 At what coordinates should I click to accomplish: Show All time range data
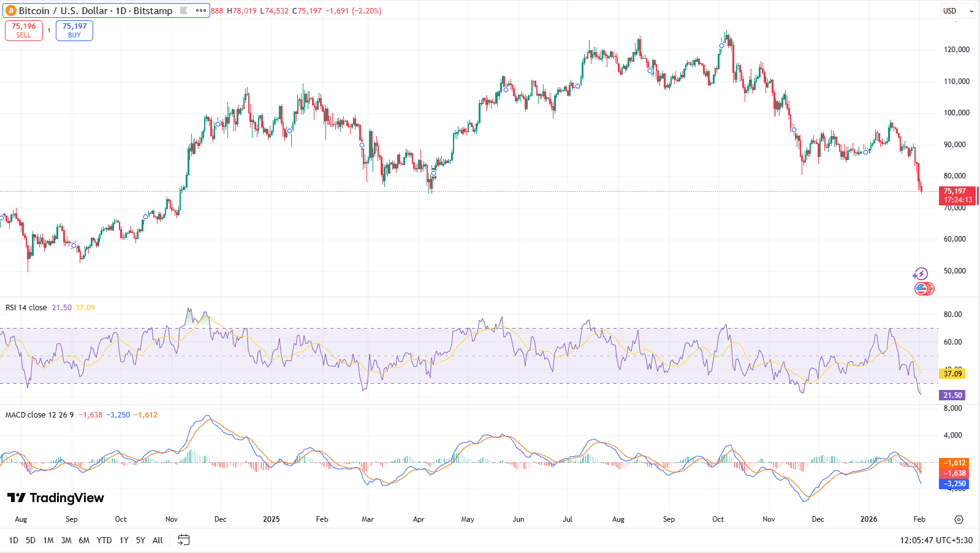[x=158, y=540]
